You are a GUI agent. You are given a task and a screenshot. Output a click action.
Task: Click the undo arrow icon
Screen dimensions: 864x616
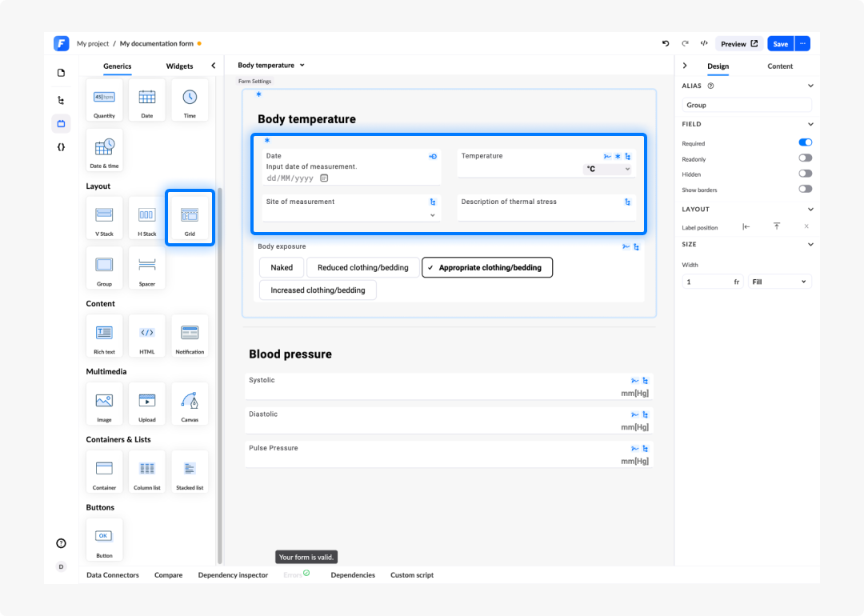tap(666, 43)
